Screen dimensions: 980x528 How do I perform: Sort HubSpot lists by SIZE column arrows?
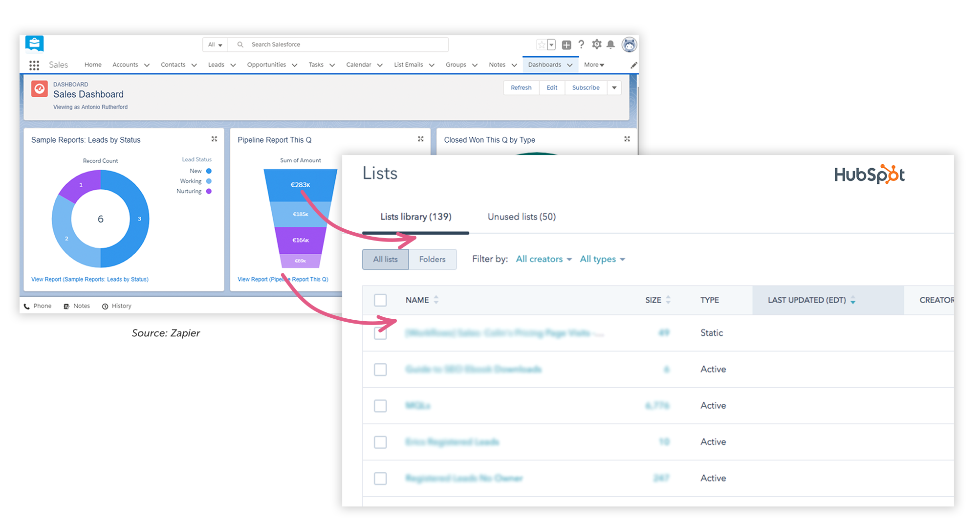coord(668,300)
